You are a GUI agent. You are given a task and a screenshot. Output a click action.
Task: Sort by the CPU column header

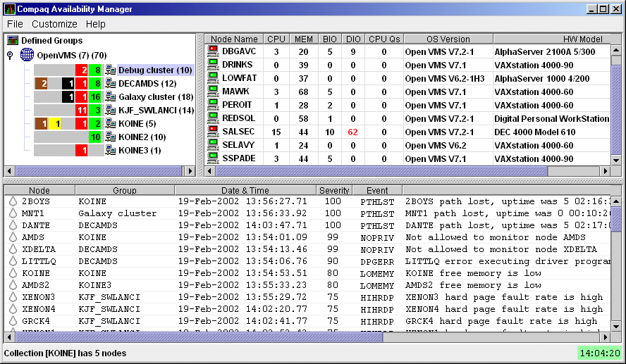point(276,39)
